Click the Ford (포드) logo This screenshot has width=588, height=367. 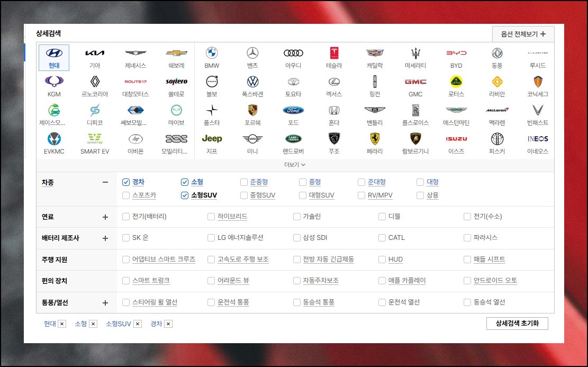point(293,110)
